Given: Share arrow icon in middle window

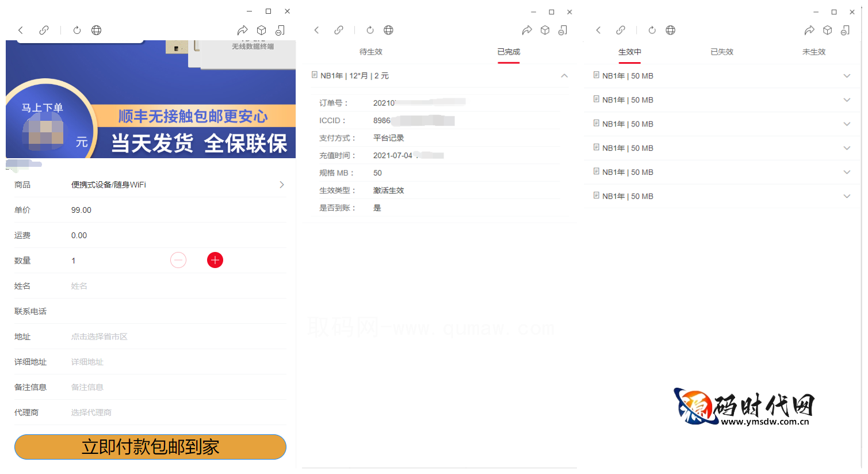Looking at the screenshot, I should [x=527, y=30].
